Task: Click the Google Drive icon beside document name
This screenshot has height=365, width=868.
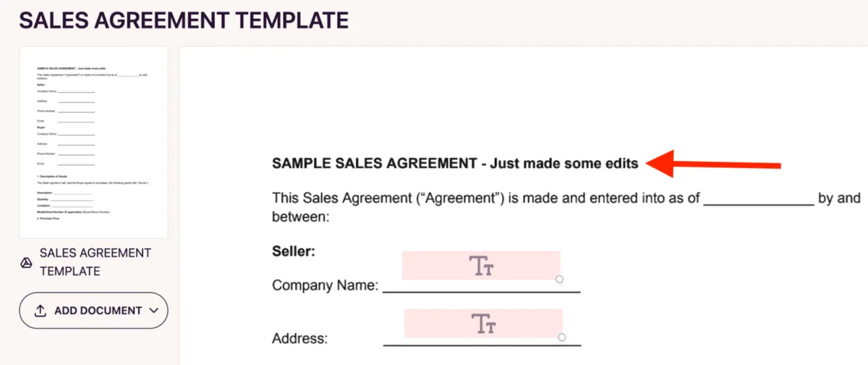Action: 25,263
